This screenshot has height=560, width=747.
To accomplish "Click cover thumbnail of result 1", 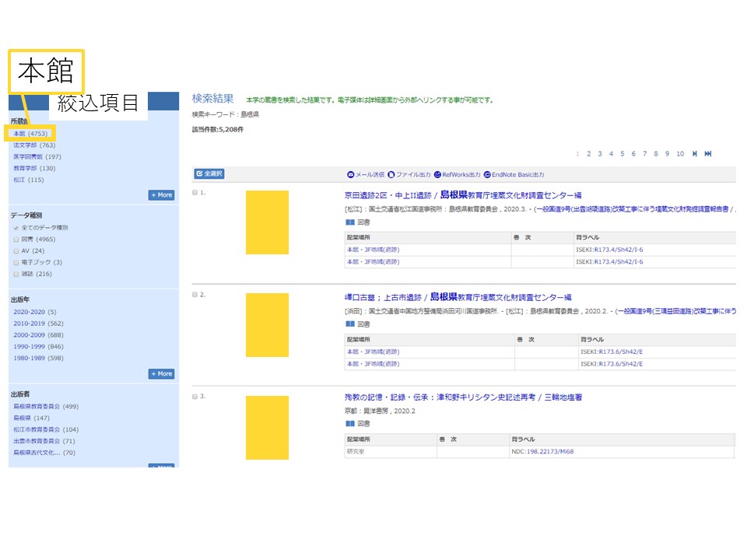I will [x=267, y=222].
